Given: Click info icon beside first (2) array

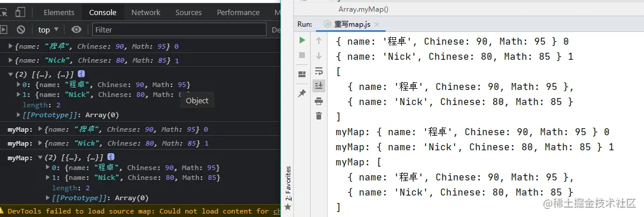Looking at the screenshot, I should pos(81,74).
